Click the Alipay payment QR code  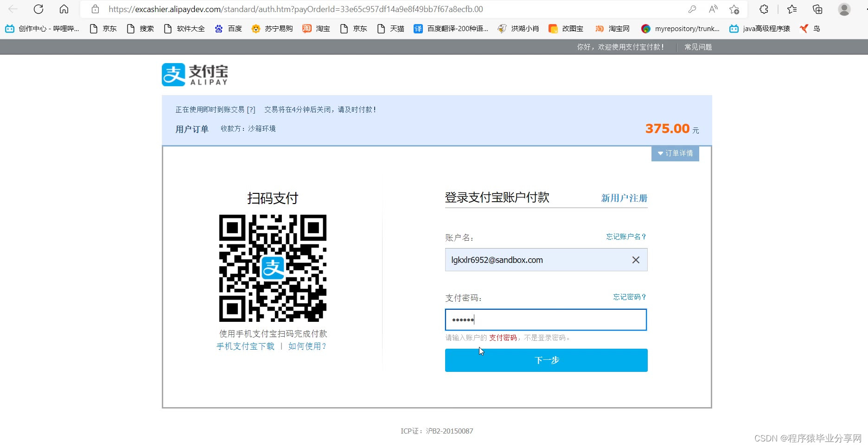(x=273, y=268)
